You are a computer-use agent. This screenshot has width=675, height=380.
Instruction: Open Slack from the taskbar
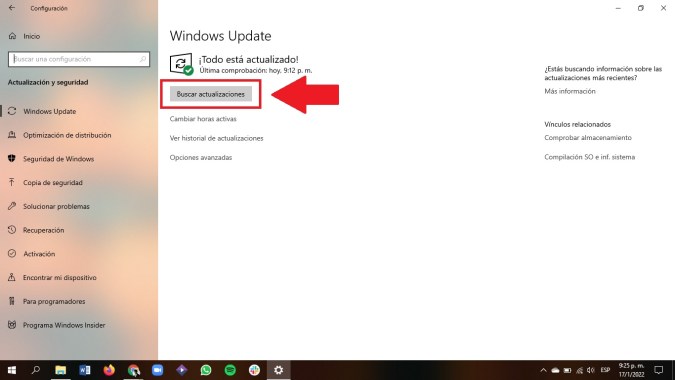coord(254,370)
